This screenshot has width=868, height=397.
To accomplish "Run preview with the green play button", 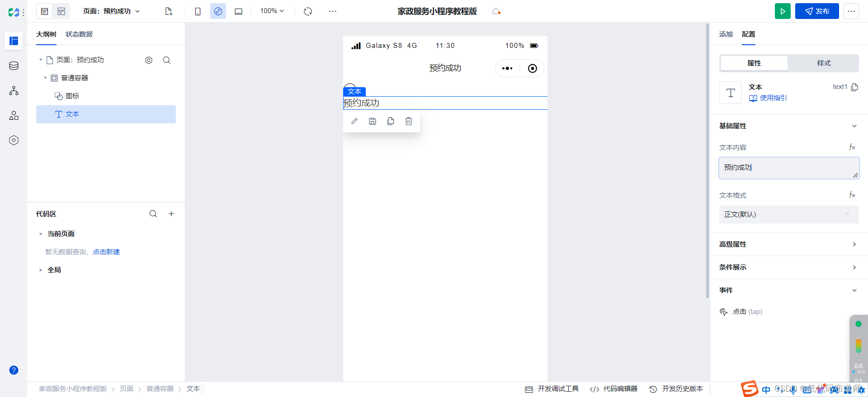I will pyautogui.click(x=783, y=11).
